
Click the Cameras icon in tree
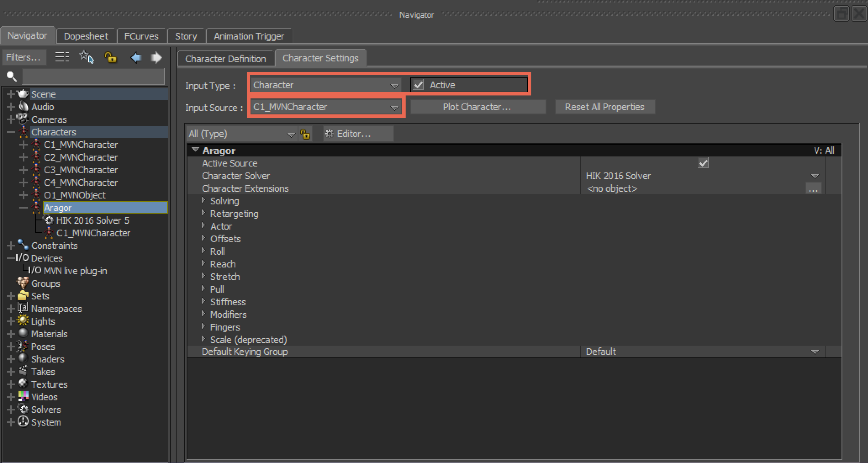click(x=23, y=119)
